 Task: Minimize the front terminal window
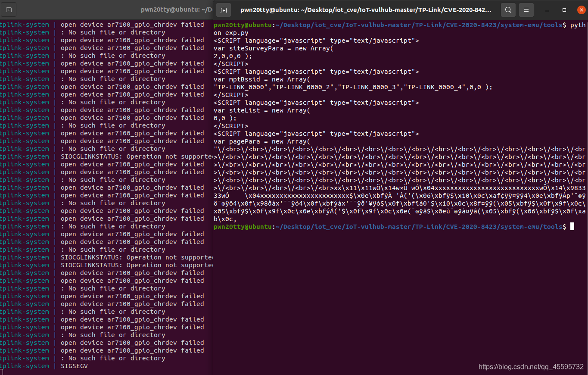pyautogui.click(x=547, y=9)
